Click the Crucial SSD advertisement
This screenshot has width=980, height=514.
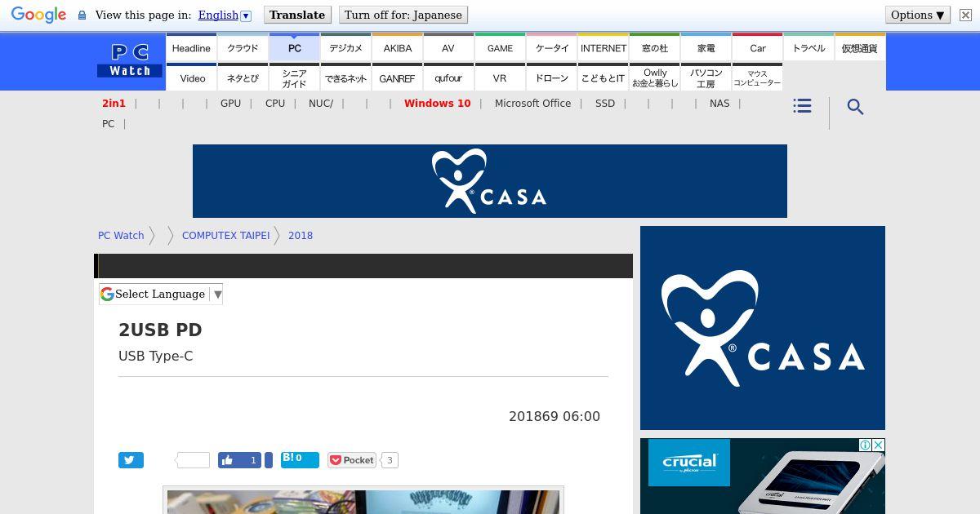point(763,476)
